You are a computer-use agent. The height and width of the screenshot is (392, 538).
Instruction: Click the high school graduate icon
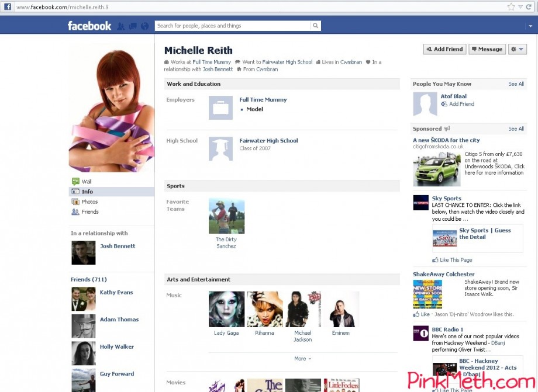[220, 149]
